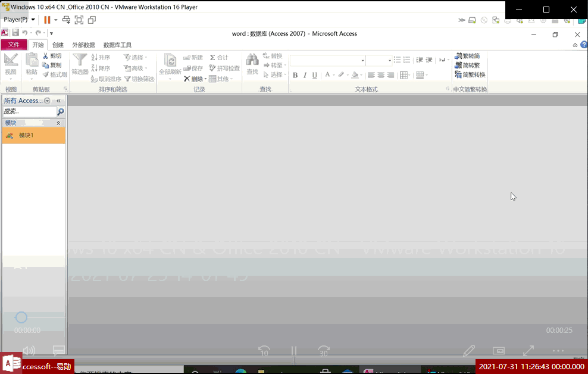The image size is (588, 374).
Task: Switch to the 数据库工具 ribbon tab
Action: tap(117, 45)
